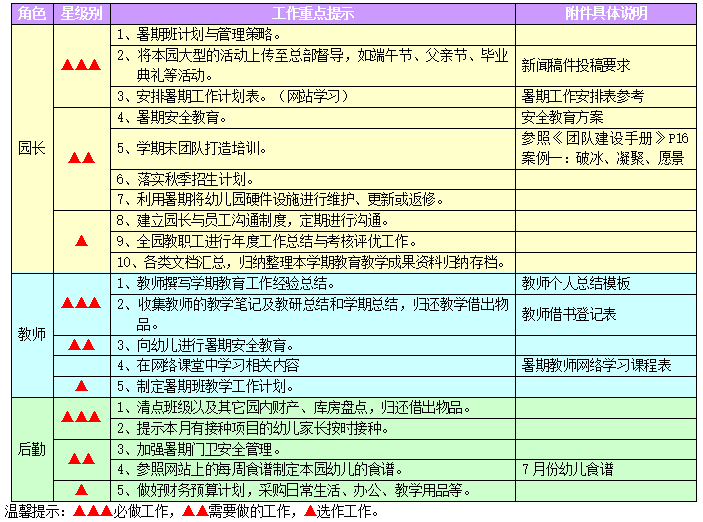Click '7、利用暑期将幼儿园硬件设施进行维护' row
The image size is (703, 522).
coord(313,200)
